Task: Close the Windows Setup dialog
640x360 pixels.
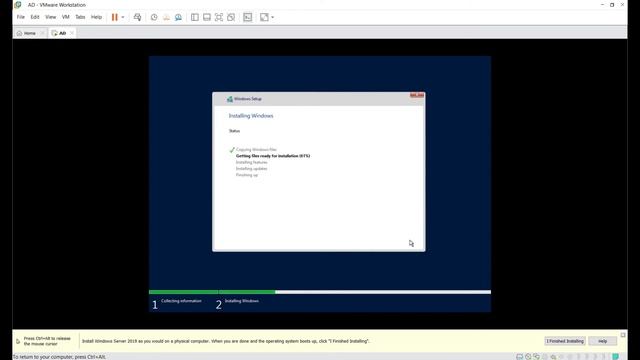Action: point(417,95)
